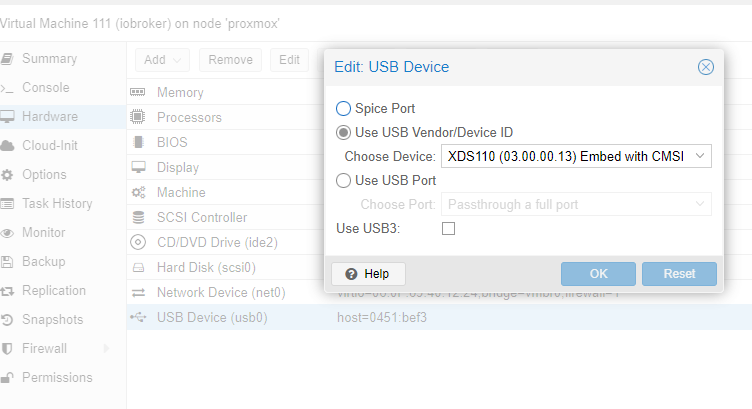Open the Help button in dialog

(368, 274)
